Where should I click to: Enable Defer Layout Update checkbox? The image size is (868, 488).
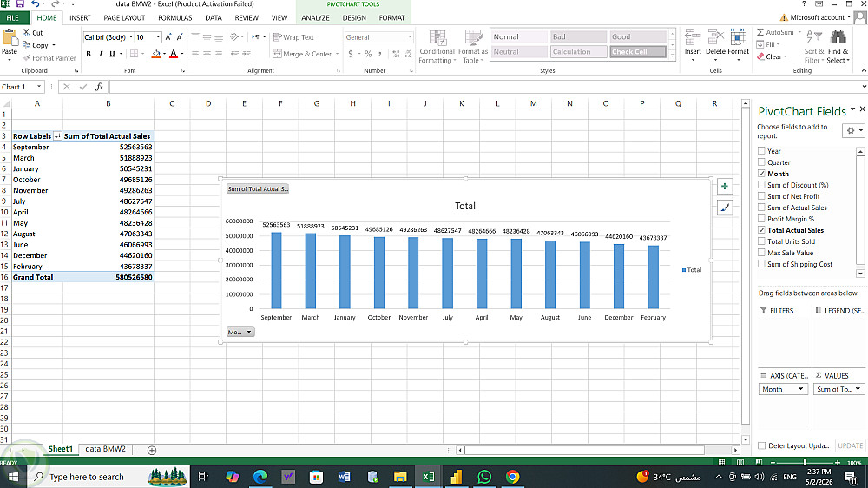762,445
